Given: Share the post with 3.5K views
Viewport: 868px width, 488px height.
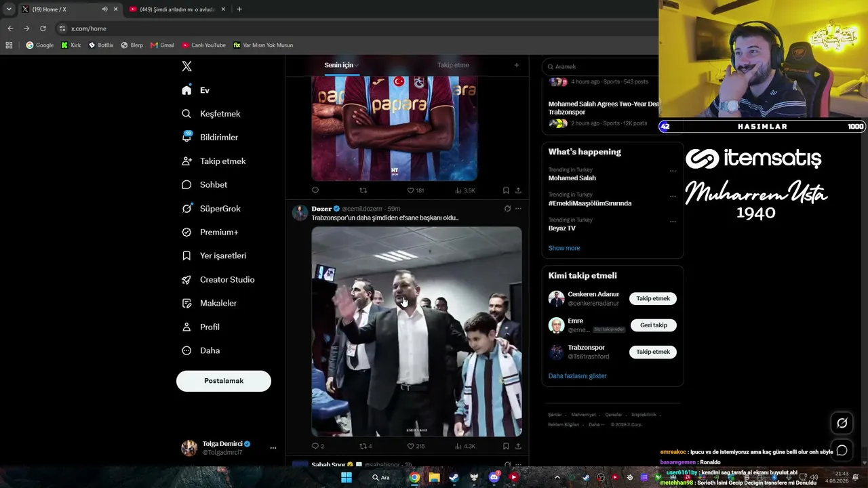Looking at the screenshot, I should (518, 190).
